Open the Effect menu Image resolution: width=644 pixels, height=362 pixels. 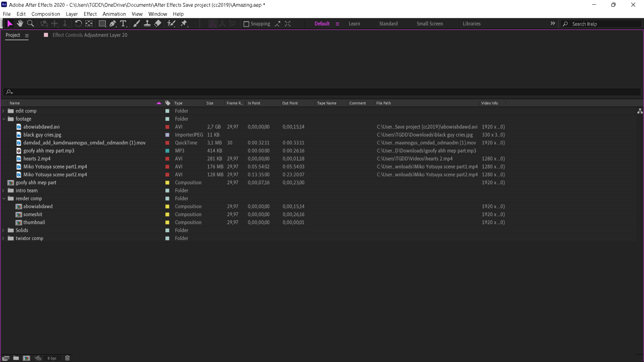90,14
